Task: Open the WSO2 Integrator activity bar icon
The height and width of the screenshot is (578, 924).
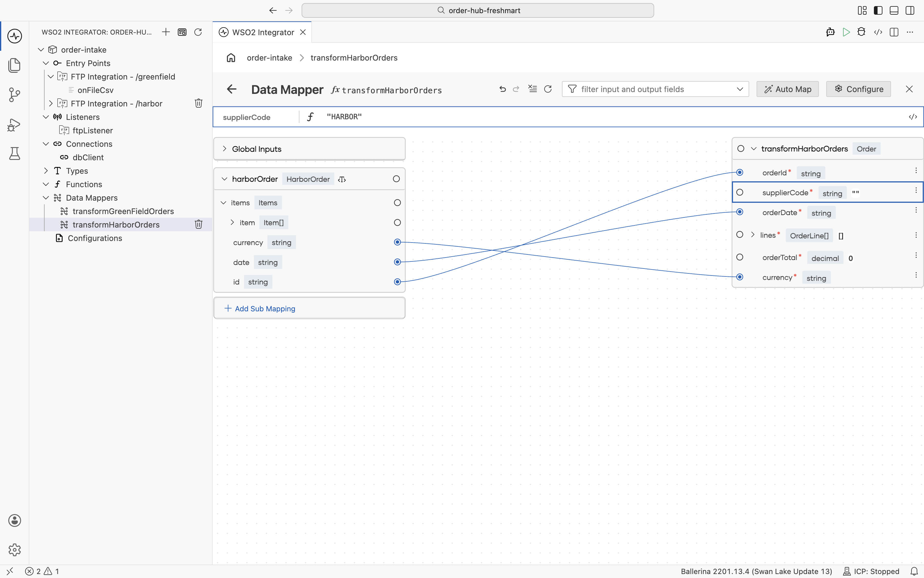Action: (x=14, y=36)
